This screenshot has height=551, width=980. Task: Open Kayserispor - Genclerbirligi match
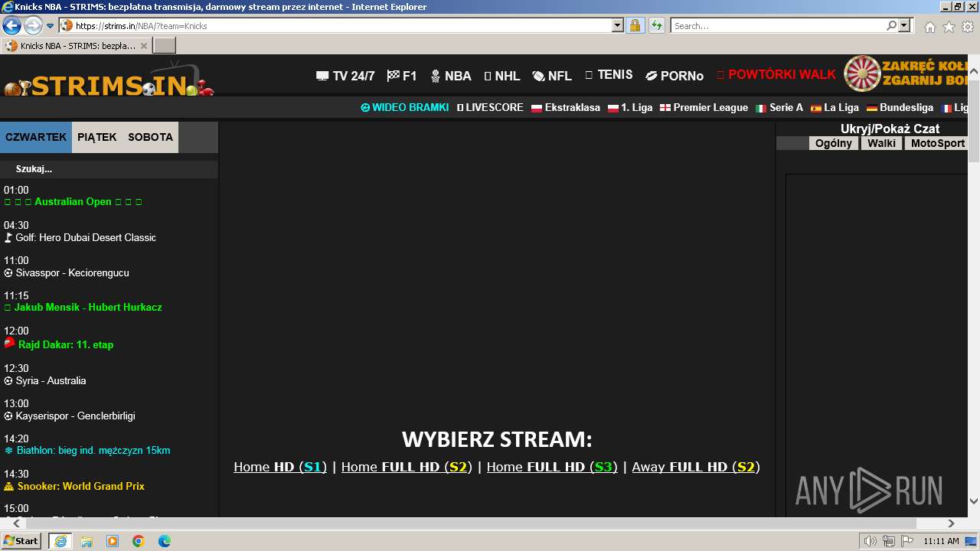pyautogui.click(x=70, y=416)
